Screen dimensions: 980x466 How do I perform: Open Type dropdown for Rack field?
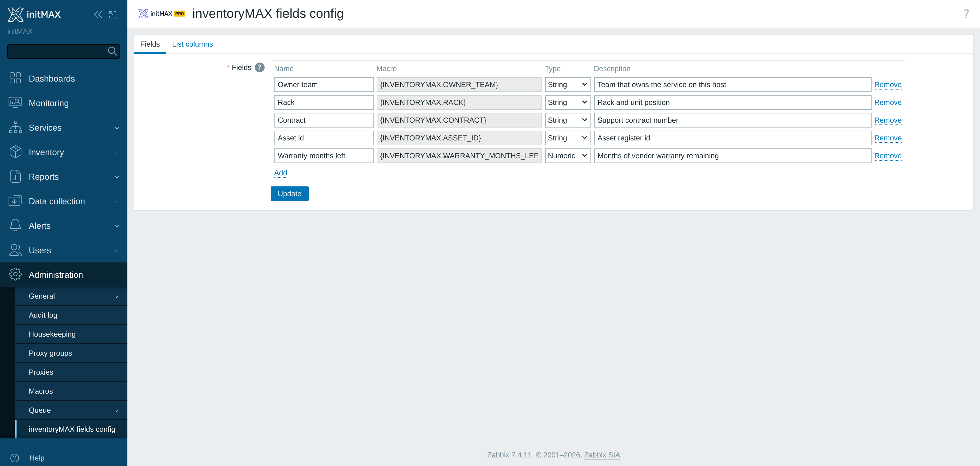567,102
